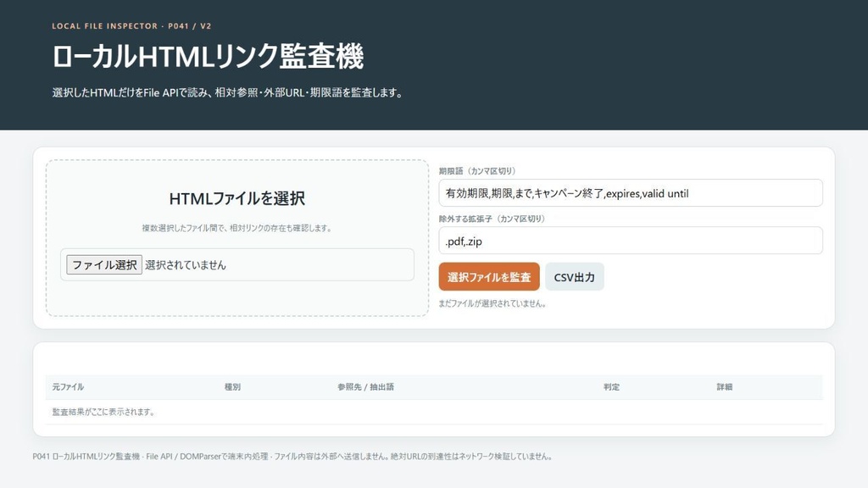The image size is (868, 488).
Task: Click the 詳細 column header
Action: click(x=724, y=386)
